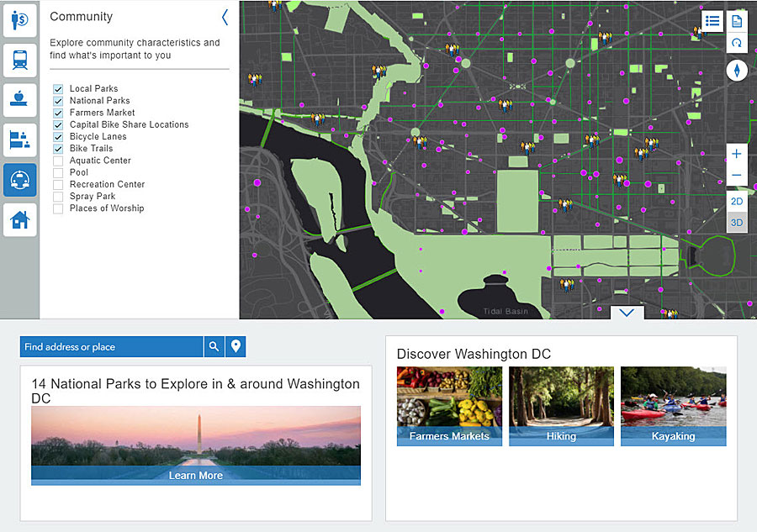Open the Farmers Markets thumbnail
Viewport: 757px width, 532px height.
pyautogui.click(x=449, y=406)
